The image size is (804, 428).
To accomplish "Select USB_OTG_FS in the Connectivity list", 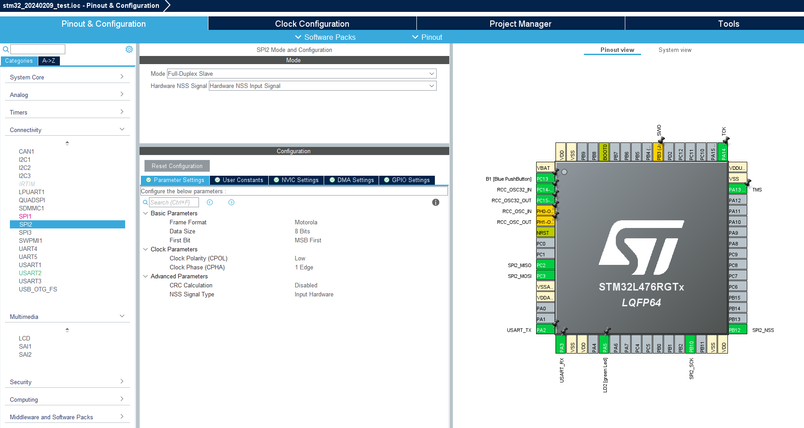I will (38, 289).
